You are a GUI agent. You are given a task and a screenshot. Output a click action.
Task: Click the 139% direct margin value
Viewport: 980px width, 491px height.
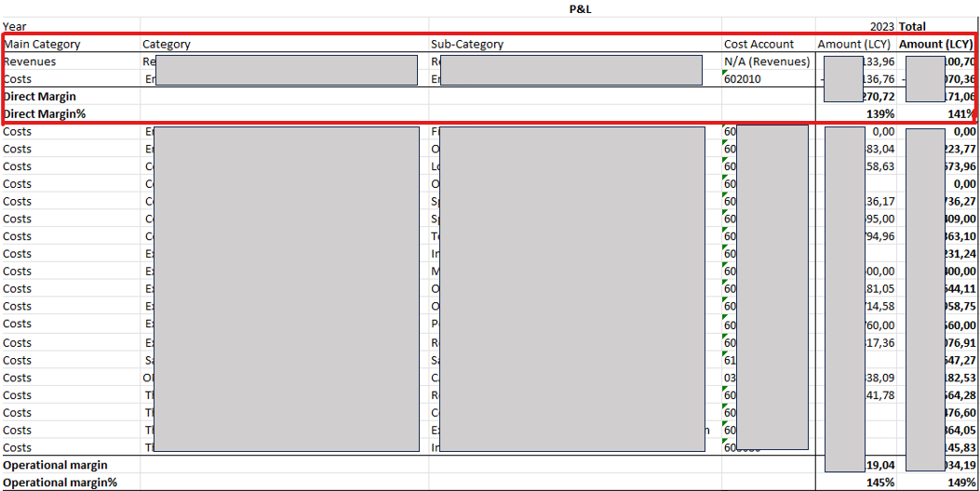881,114
